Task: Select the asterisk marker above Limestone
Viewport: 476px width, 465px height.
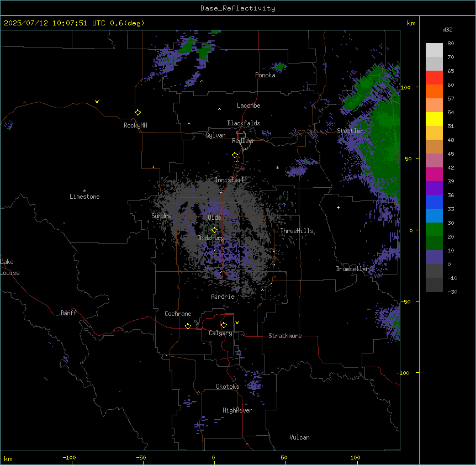Action: tap(84, 191)
